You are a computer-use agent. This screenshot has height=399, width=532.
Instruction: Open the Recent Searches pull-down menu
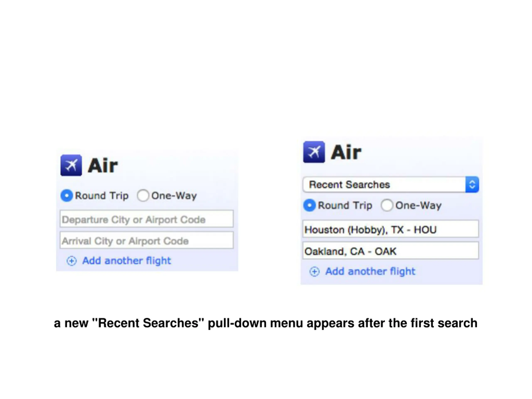pos(391,185)
